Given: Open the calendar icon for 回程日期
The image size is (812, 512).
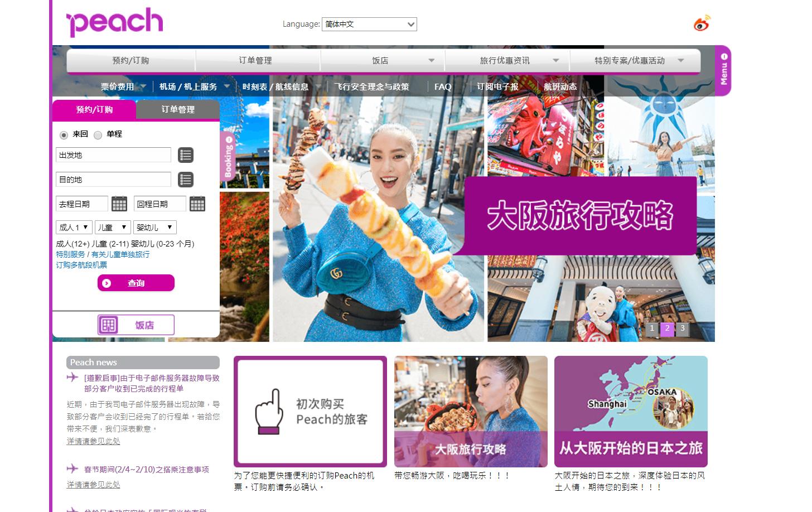Looking at the screenshot, I should pyautogui.click(x=197, y=204).
